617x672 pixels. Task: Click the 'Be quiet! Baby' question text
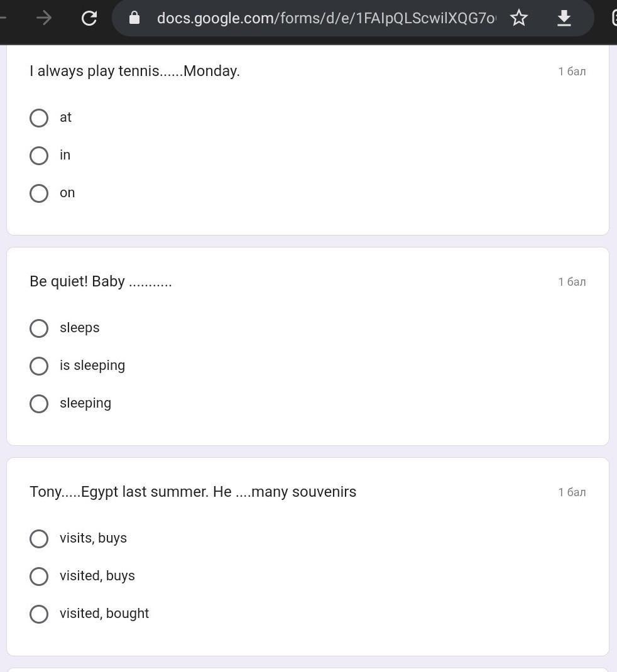click(101, 281)
